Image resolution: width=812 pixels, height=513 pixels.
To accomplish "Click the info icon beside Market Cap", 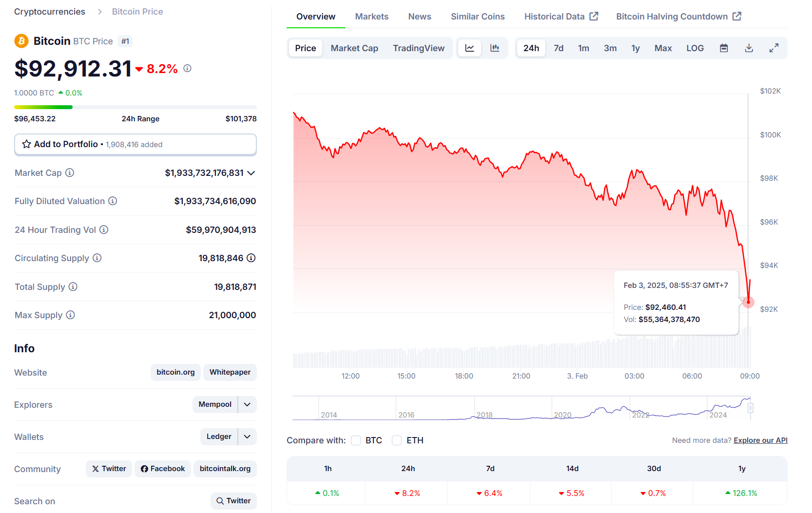I will point(70,173).
